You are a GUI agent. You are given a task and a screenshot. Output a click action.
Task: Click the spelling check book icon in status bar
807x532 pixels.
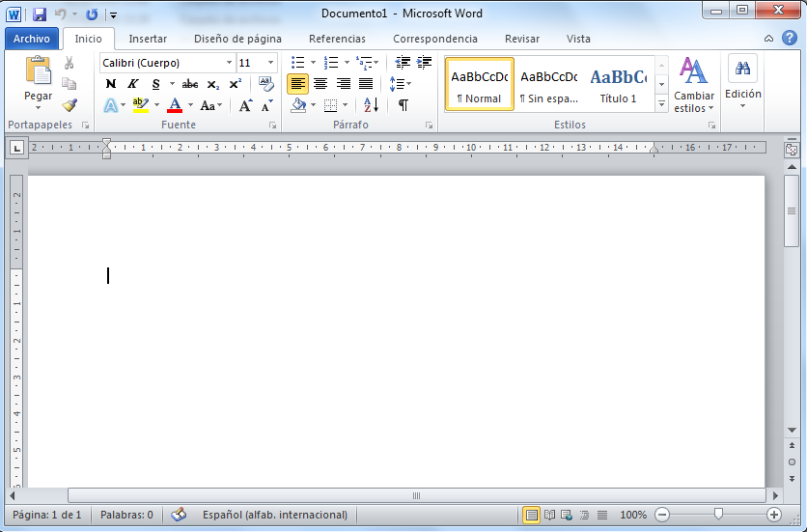point(179,514)
